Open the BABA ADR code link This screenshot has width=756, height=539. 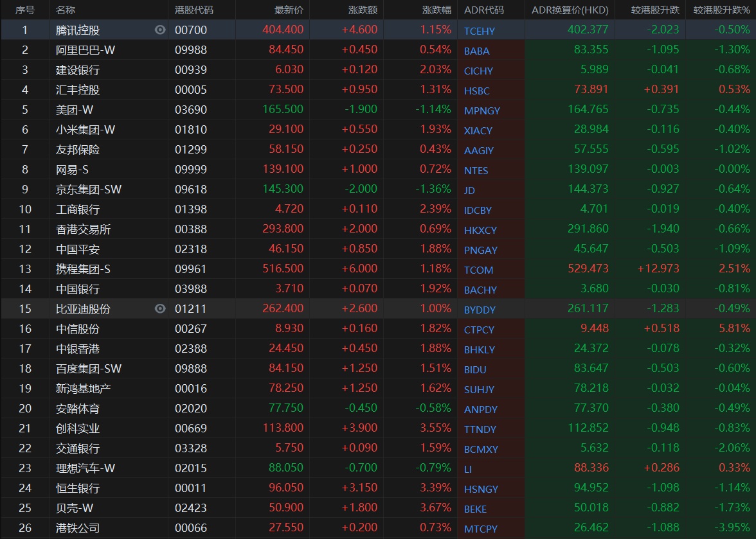coord(476,51)
